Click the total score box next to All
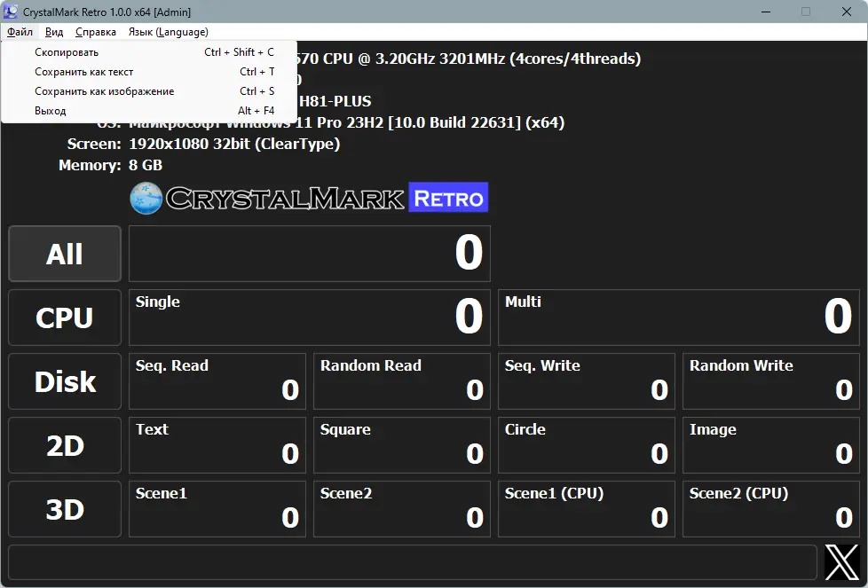This screenshot has height=588, width=868. click(x=310, y=254)
